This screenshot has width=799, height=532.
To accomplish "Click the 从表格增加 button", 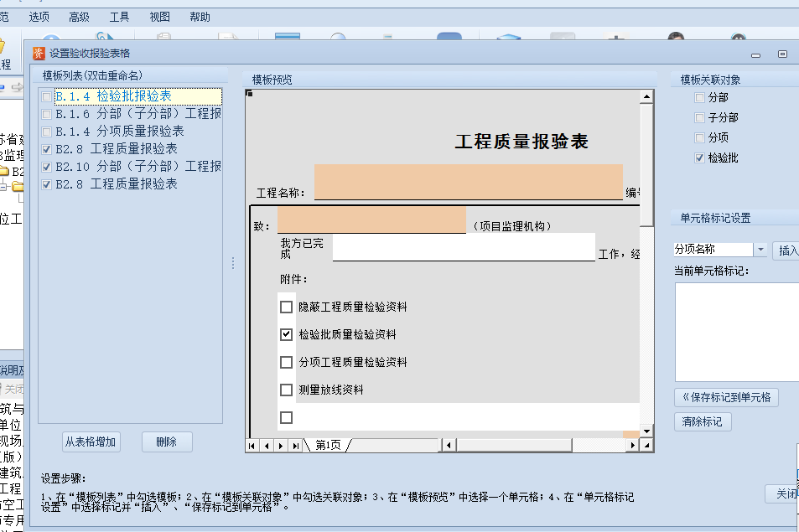I will pyautogui.click(x=91, y=442).
